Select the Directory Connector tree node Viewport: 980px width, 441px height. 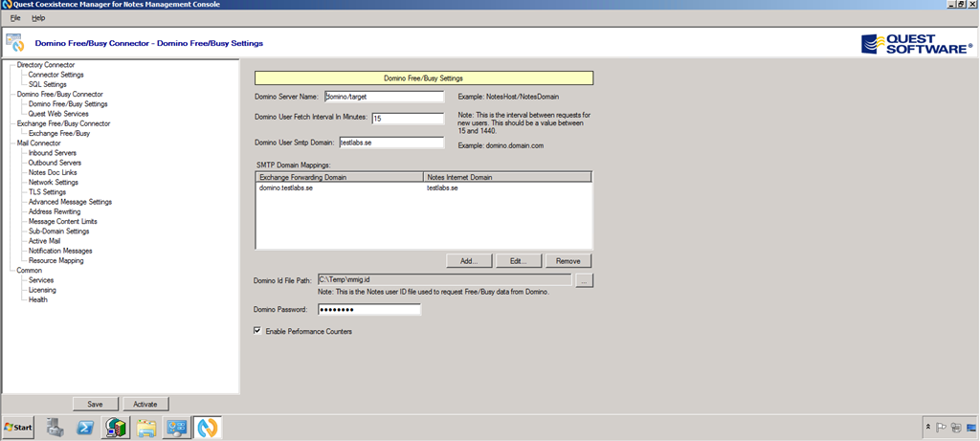click(x=46, y=65)
